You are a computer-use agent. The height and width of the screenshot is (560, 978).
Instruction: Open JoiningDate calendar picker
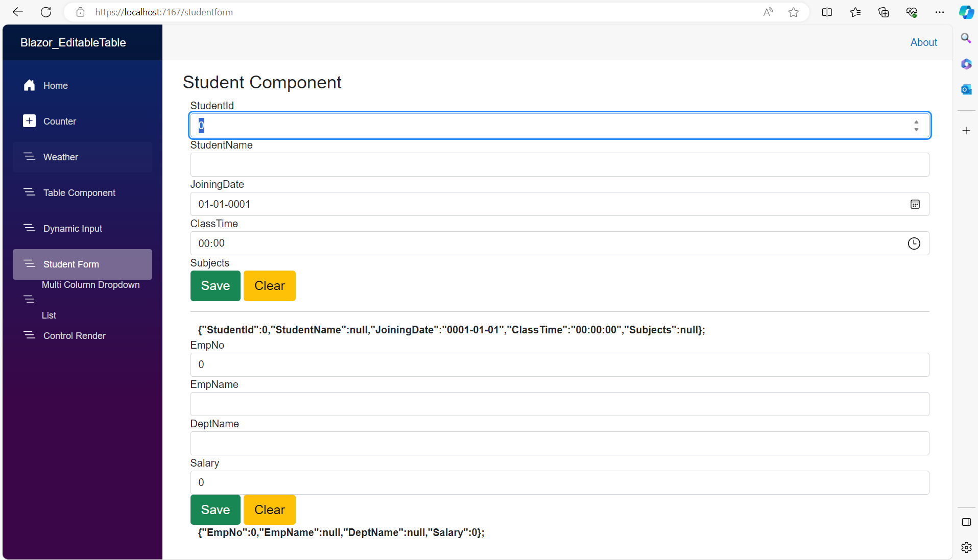click(915, 204)
